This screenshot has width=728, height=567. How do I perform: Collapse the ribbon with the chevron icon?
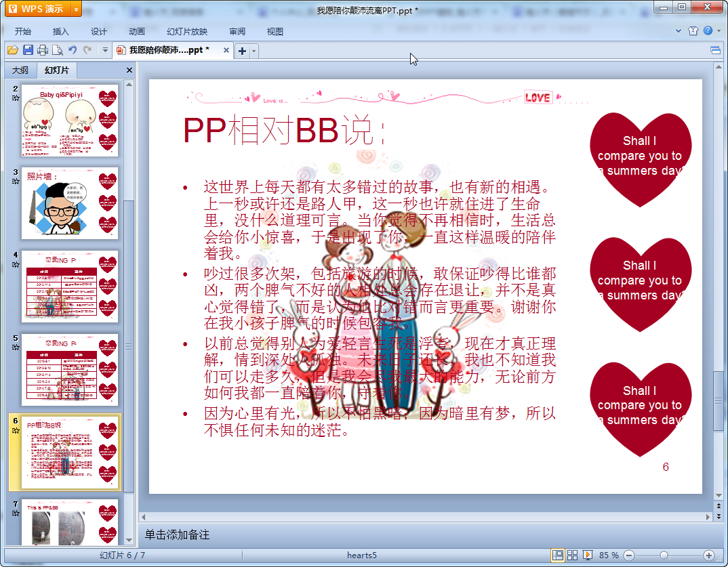679,31
